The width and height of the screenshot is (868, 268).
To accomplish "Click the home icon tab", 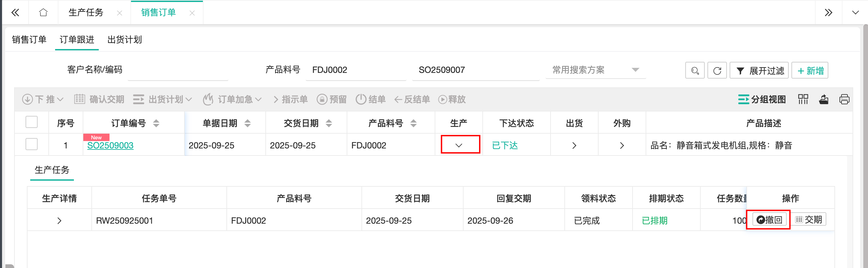I will [43, 12].
